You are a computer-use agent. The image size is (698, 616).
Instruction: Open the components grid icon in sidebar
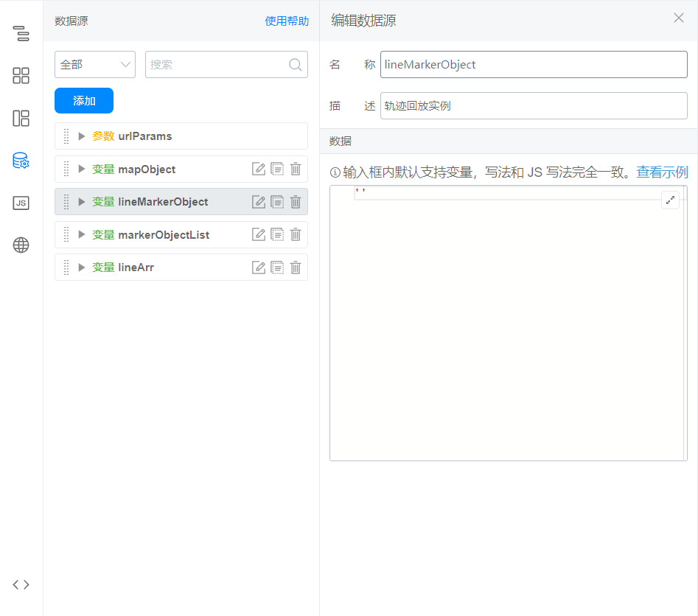tap(21, 76)
